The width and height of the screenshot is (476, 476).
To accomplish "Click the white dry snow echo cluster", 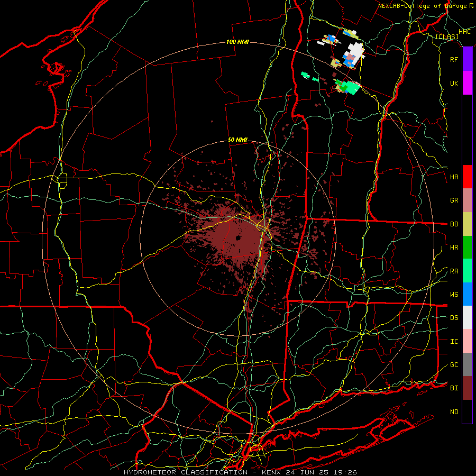I will (x=355, y=51).
